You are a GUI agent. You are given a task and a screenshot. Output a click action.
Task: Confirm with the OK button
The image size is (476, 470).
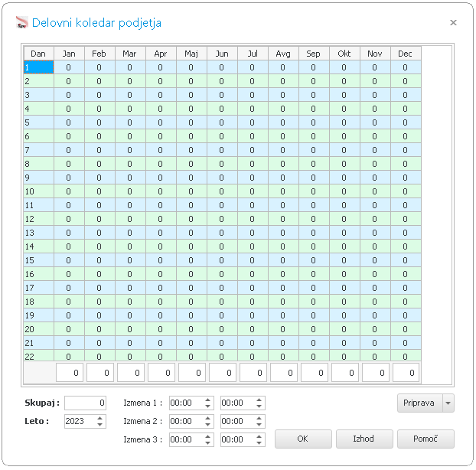pyautogui.click(x=303, y=439)
